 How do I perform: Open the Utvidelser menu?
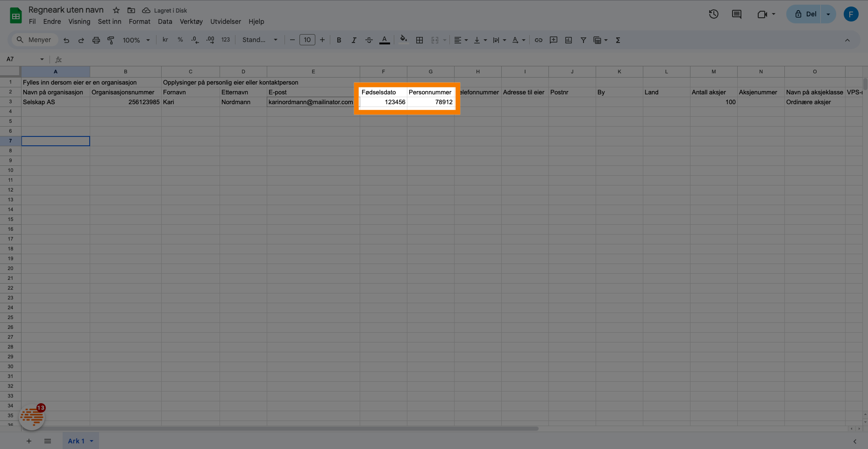click(x=226, y=21)
